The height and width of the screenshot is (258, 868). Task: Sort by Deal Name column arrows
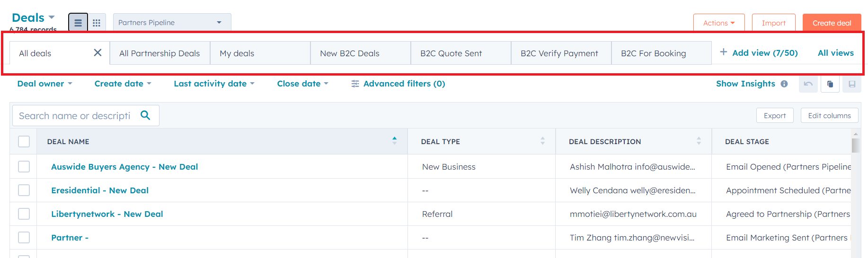tap(394, 141)
